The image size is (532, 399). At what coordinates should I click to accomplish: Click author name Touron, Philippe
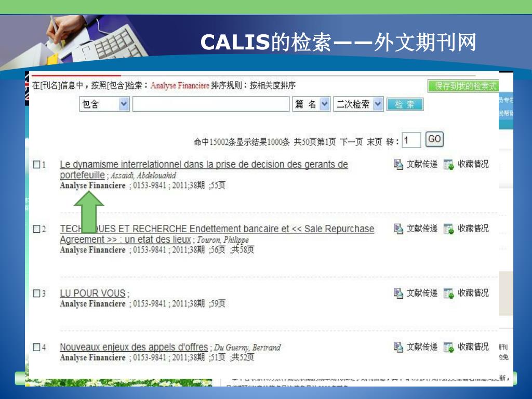(223, 240)
